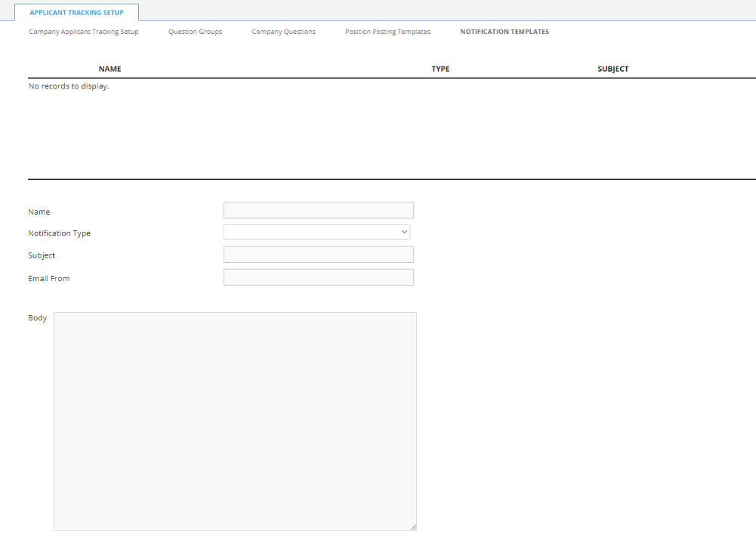
Task: Open the Notification Type dropdown
Action: (316, 232)
